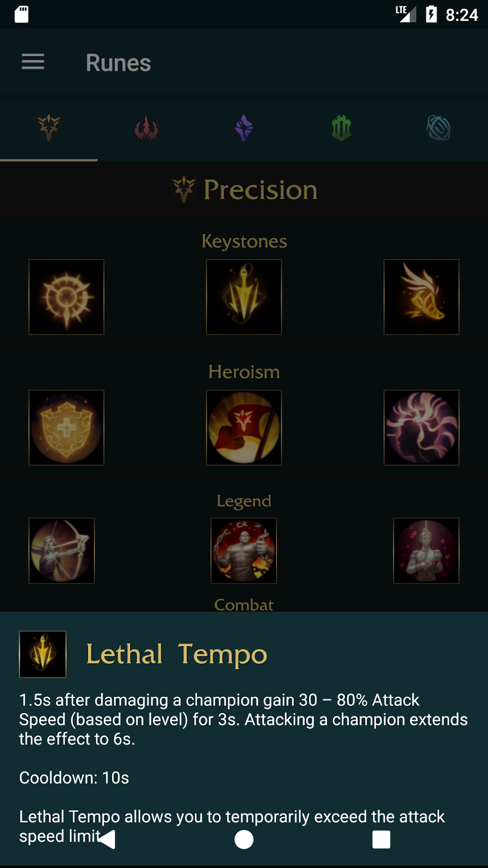This screenshot has width=488, height=868.
Task: Select the Fleet Footwork keystone
Action: 421,297
